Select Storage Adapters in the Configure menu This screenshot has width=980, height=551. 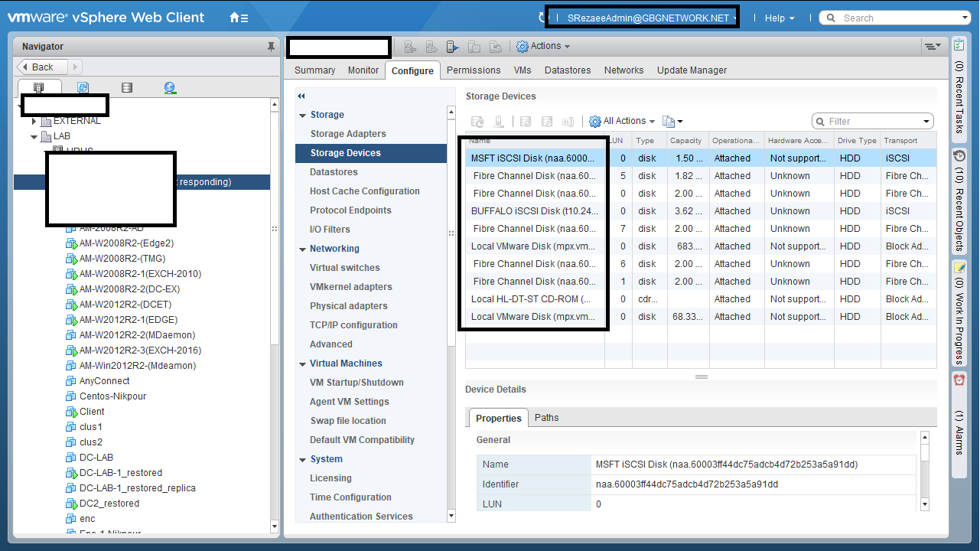point(348,134)
